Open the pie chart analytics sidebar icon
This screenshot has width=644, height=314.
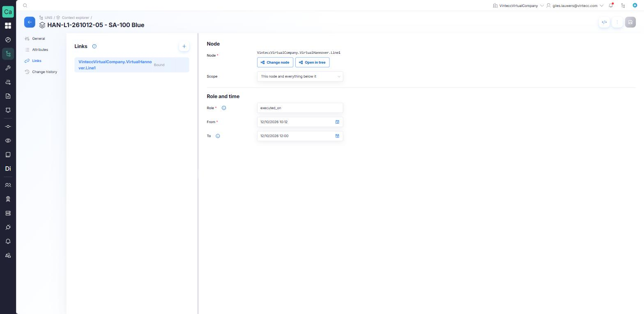tap(8, 40)
